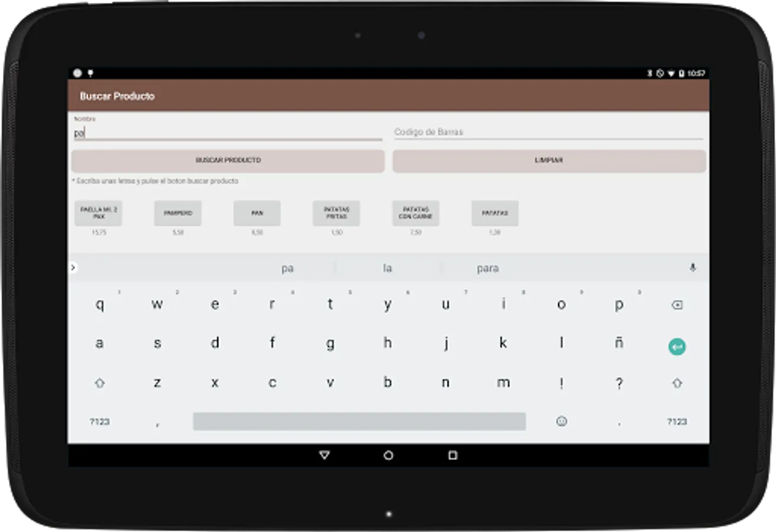Tap the Bluetooth status icon

pyautogui.click(x=650, y=73)
